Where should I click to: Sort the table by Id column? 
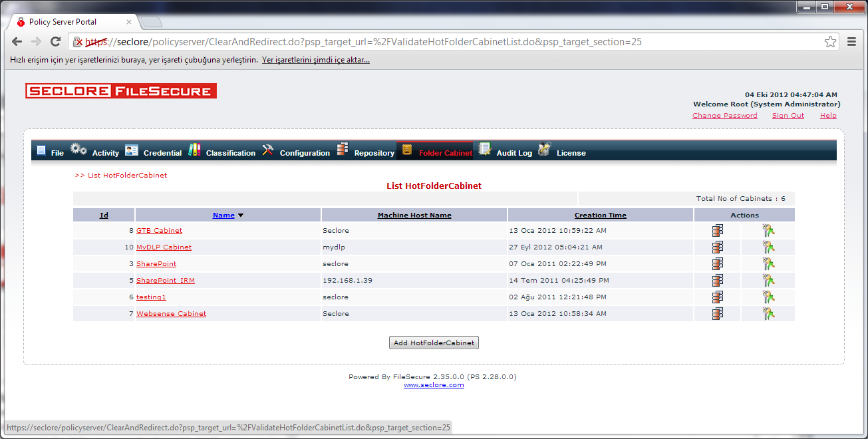click(x=104, y=216)
